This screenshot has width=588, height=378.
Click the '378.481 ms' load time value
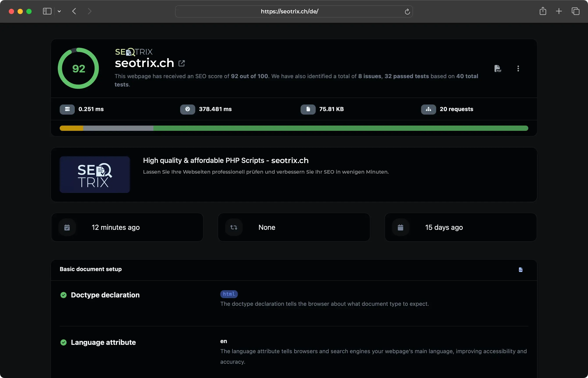[x=215, y=109]
